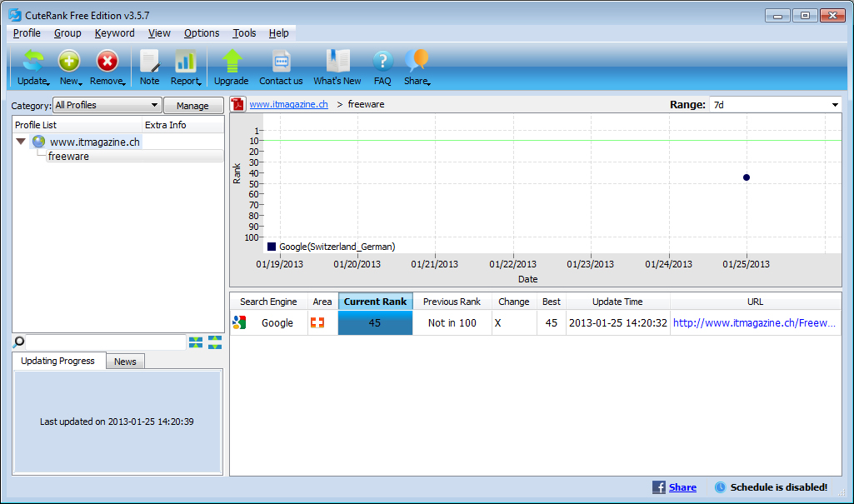Click the collapse all profiles icon
Image resolution: width=854 pixels, height=504 pixels.
tap(196, 342)
